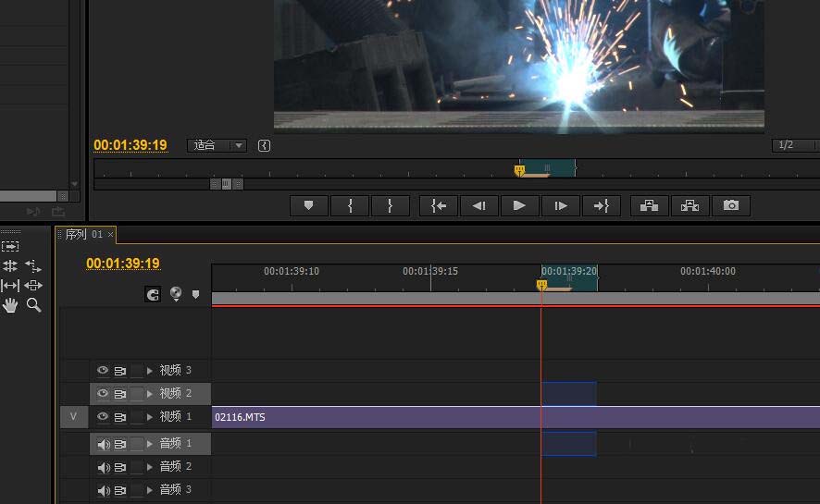Go to Out point

click(x=602, y=206)
